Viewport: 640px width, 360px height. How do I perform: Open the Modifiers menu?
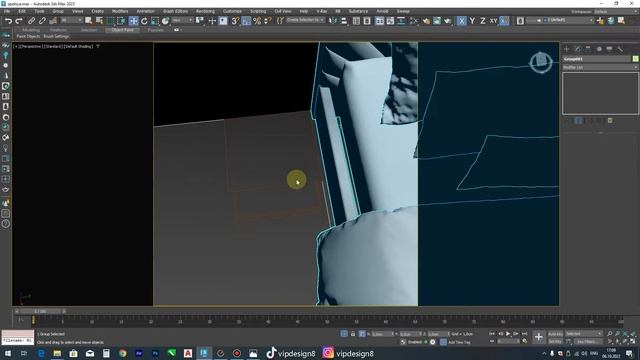tap(120, 11)
